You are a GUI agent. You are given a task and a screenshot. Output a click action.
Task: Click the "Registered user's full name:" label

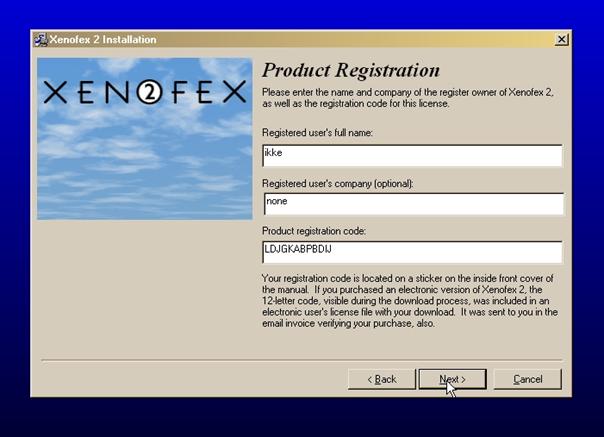pyautogui.click(x=317, y=133)
